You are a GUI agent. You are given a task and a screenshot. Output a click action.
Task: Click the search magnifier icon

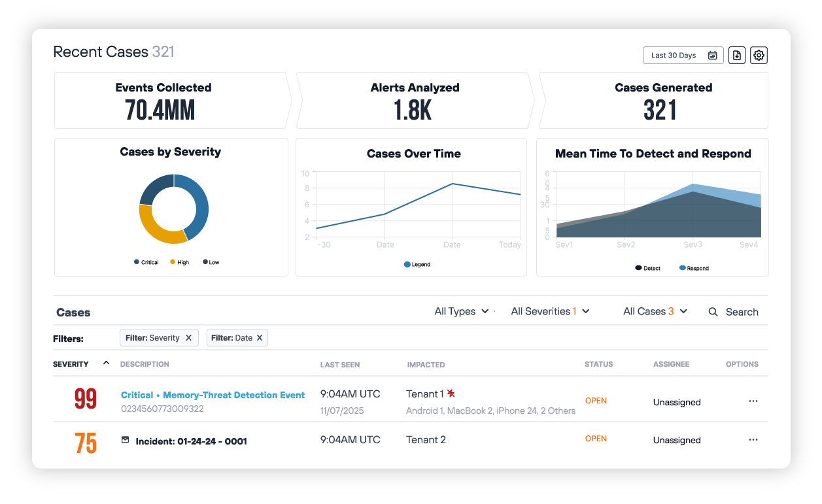(713, 312)
